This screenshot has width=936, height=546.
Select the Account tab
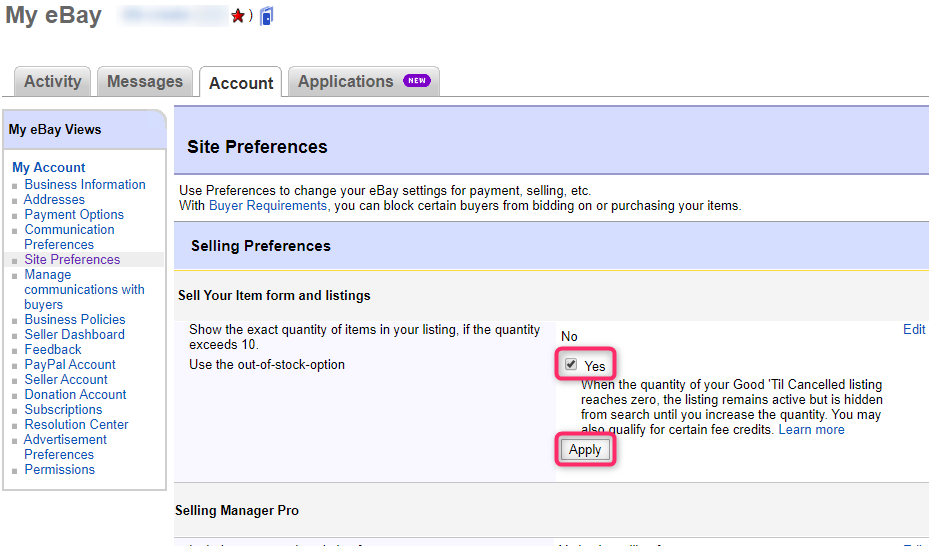click(241, 83)
